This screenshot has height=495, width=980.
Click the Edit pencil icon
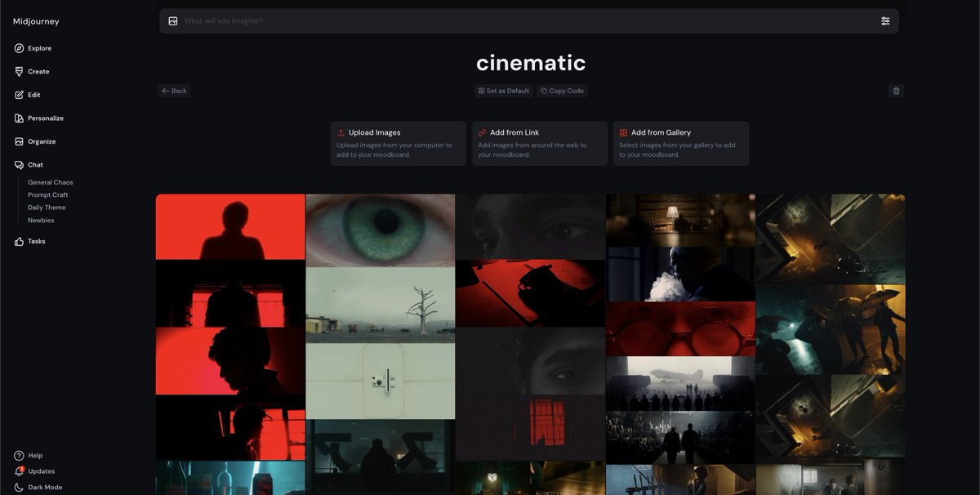coord(19,95)
